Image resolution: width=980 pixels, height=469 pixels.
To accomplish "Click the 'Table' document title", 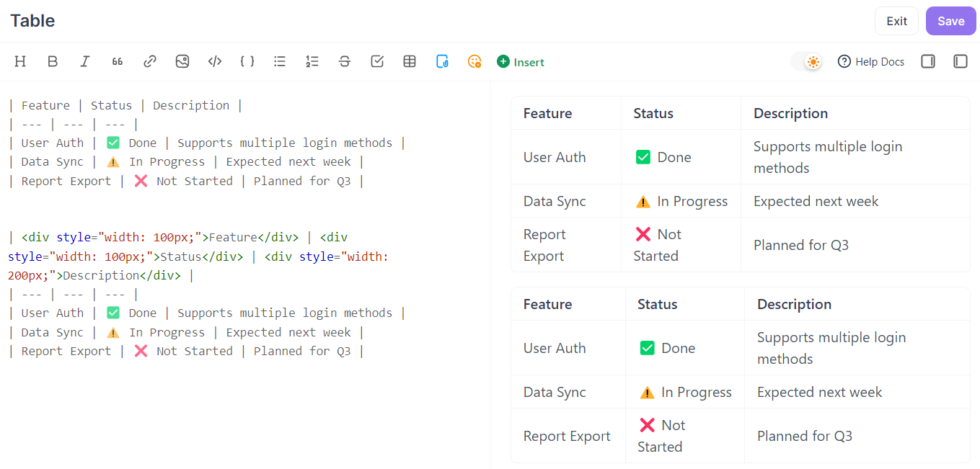I will click(x=32, y=21).
